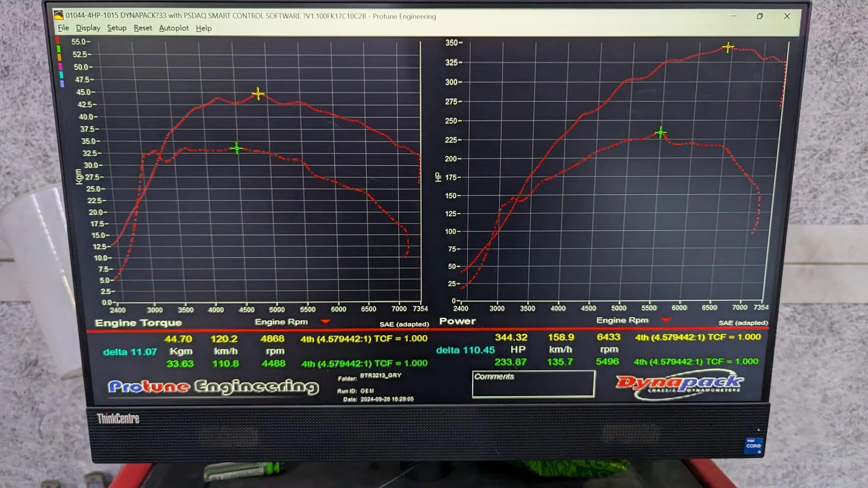Open the Help menu

[x=203, y=28]
